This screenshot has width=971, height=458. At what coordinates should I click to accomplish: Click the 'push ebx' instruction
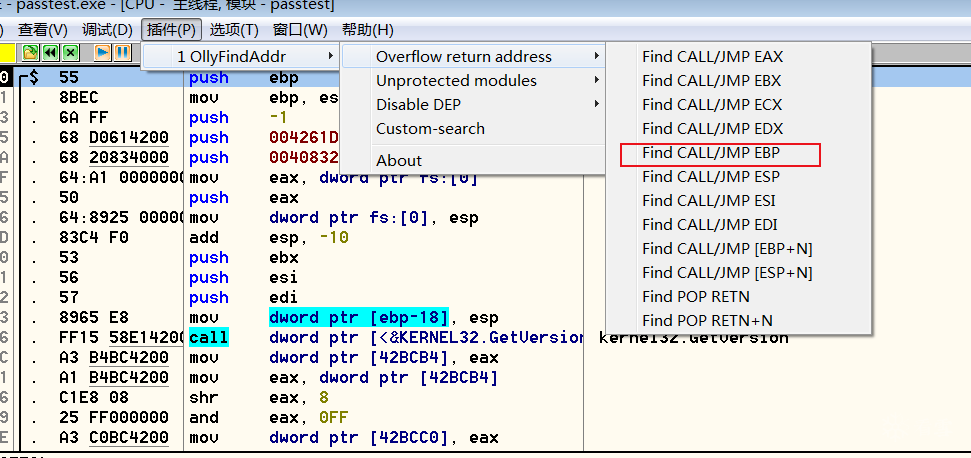point(244,257)
